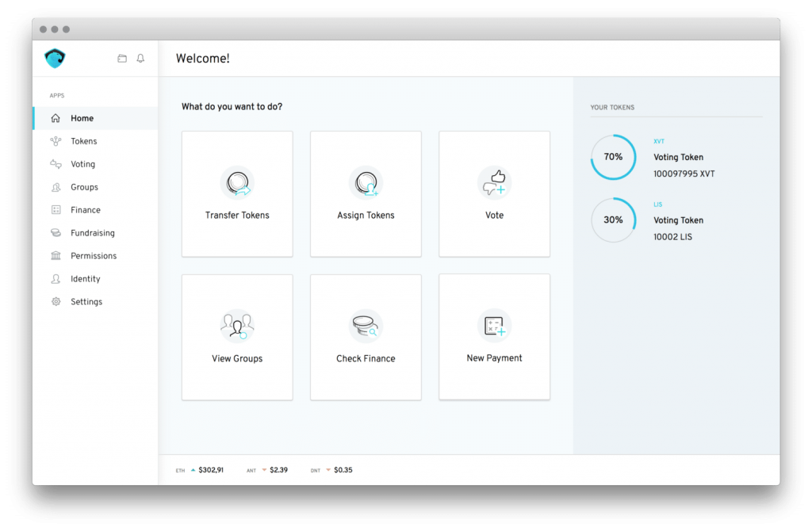Click the 70% XVT progress ring
The image size is (812, 531).
tap(613, 157)
